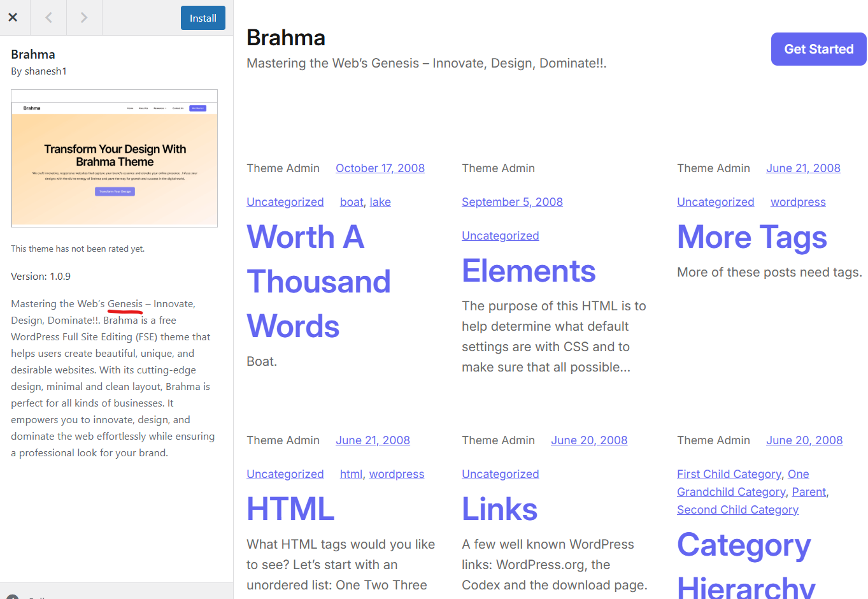The height and width of the screenshot is (599, 868).
Task: Open the wordpress tag above More Tags
Action: 798,202
